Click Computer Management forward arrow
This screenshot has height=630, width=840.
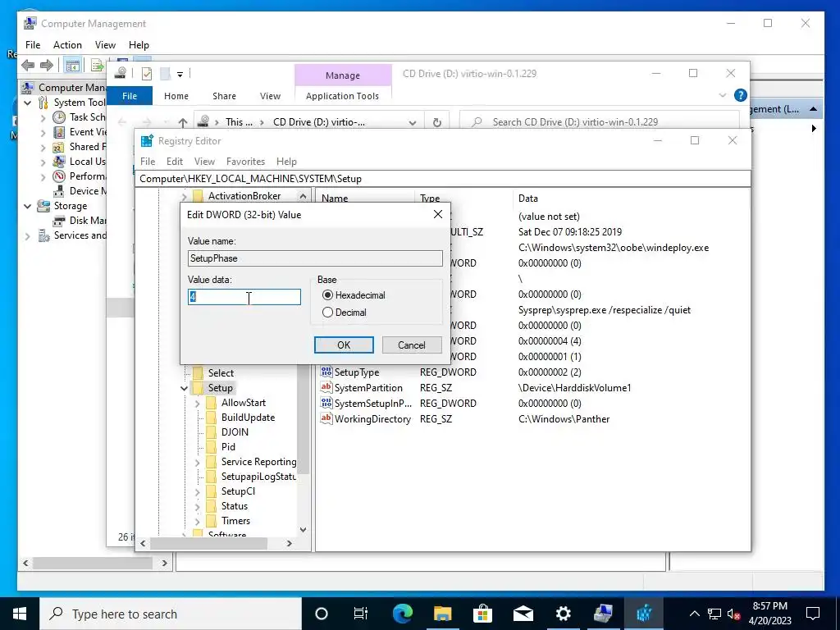point(47,66)
